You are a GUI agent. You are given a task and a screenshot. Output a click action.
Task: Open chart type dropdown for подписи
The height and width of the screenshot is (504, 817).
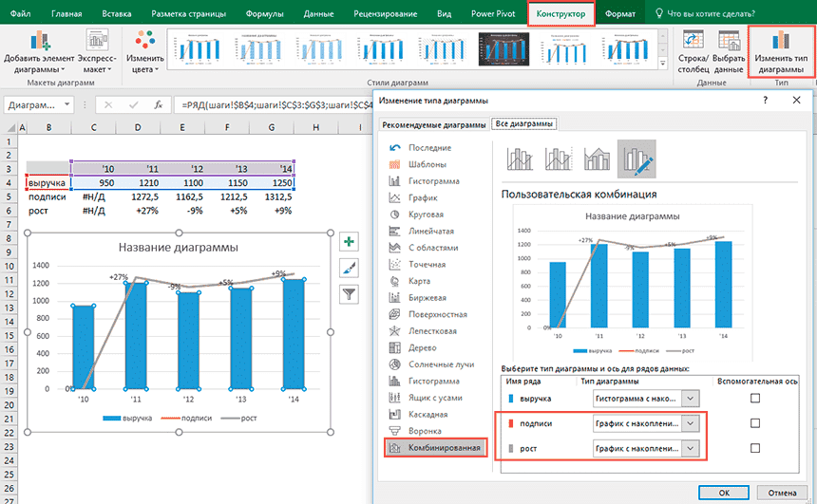point(691,423)
